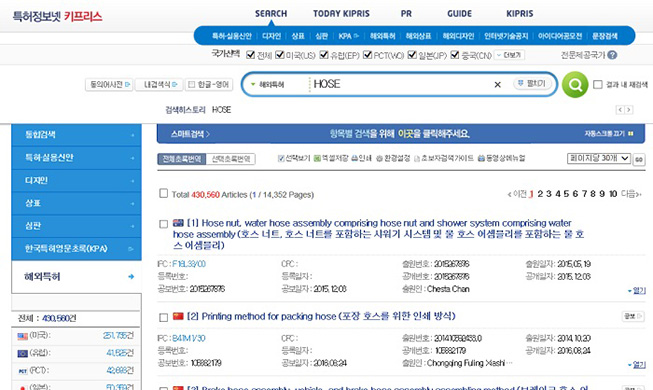653x390 pixels.
Task: Open the GUIDE top menu
Action: click(459, 14)
